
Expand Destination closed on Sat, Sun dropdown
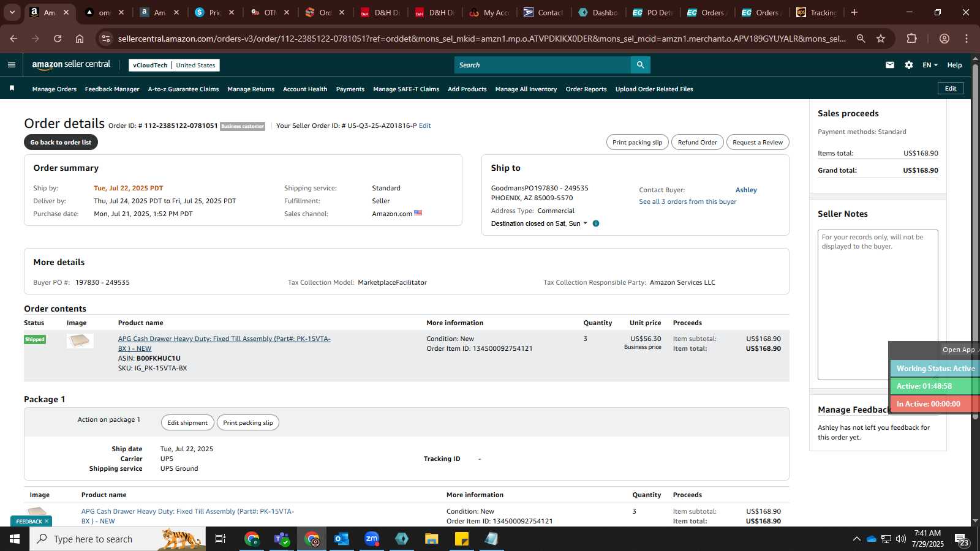point(539,223)
